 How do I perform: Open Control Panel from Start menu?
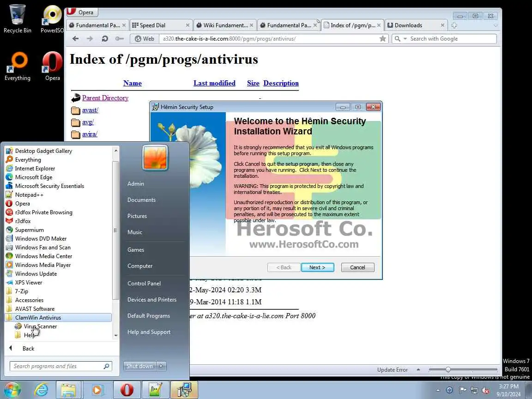pyautogui.click(x=144, y=283)
